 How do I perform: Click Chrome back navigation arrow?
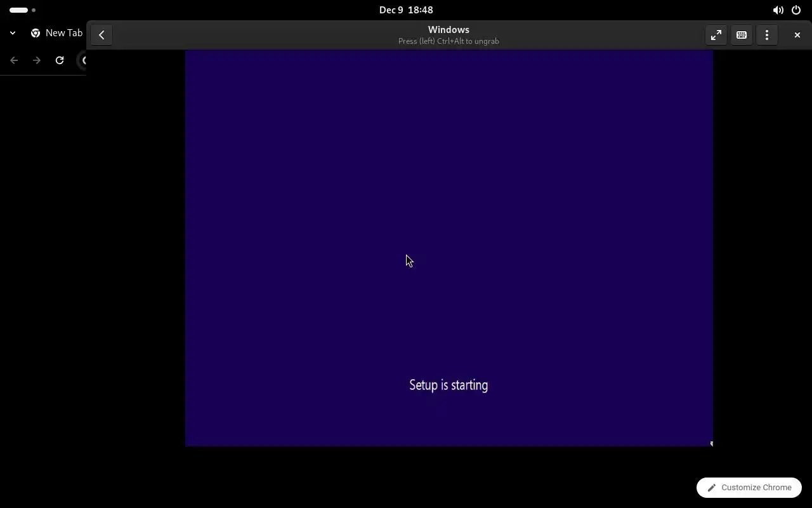pyautogui.click(x=14, y=60)
